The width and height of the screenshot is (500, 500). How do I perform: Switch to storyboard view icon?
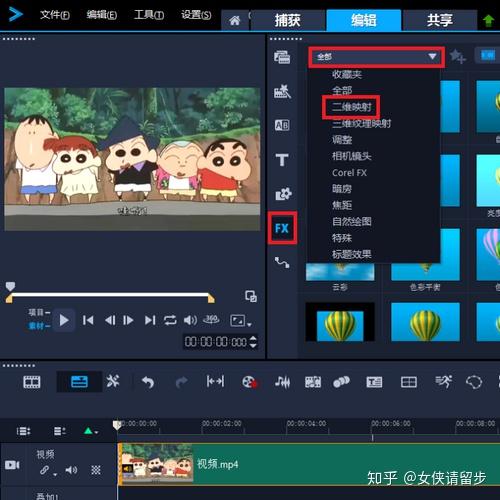point(32,382)
